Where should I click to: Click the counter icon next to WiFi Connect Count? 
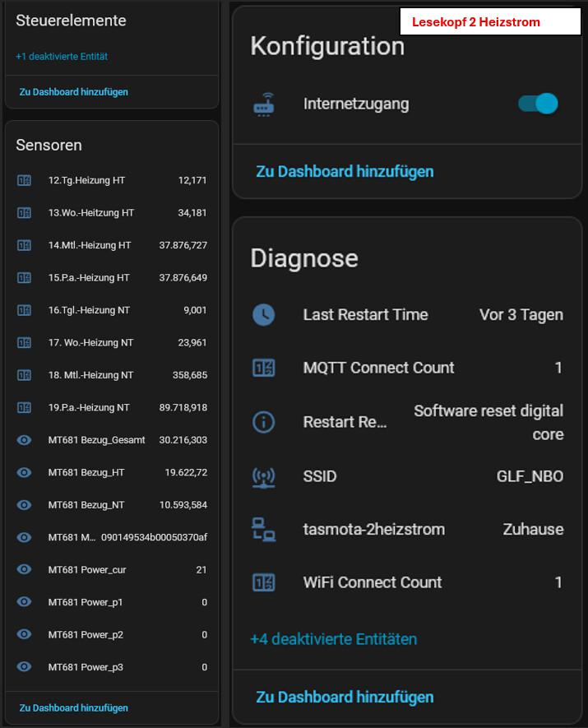(263, 582)
